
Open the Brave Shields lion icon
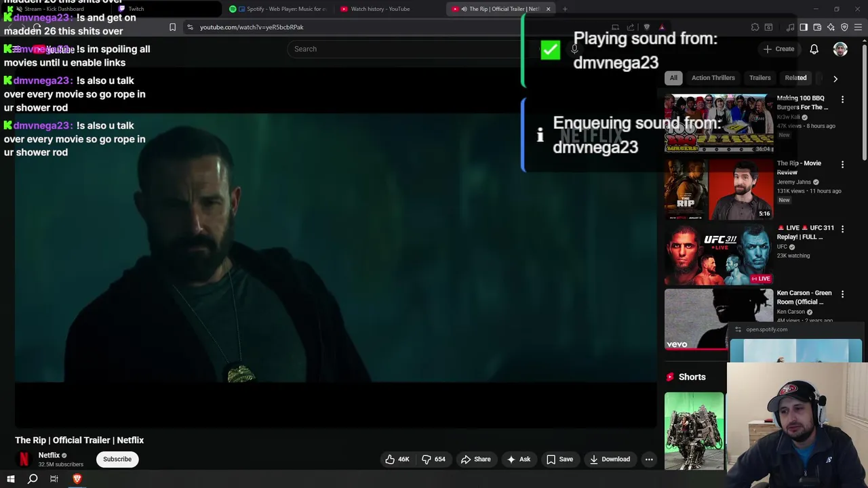click(646, 27)
